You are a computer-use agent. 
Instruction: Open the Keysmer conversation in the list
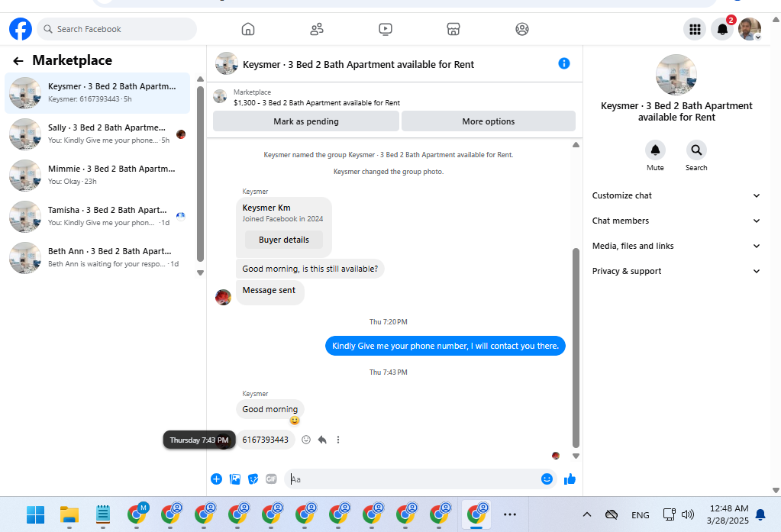tap(98, 92)
